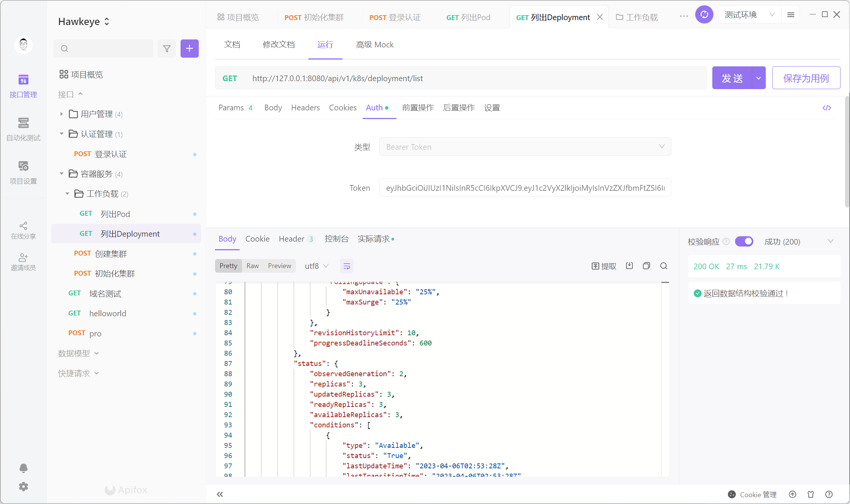
Task: Expand the 数据模型 section
Action: (x=78, y=353)
